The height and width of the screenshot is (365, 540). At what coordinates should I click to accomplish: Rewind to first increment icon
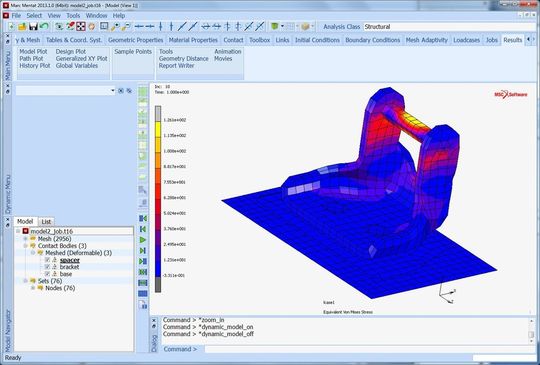click(x=143, y=218)
